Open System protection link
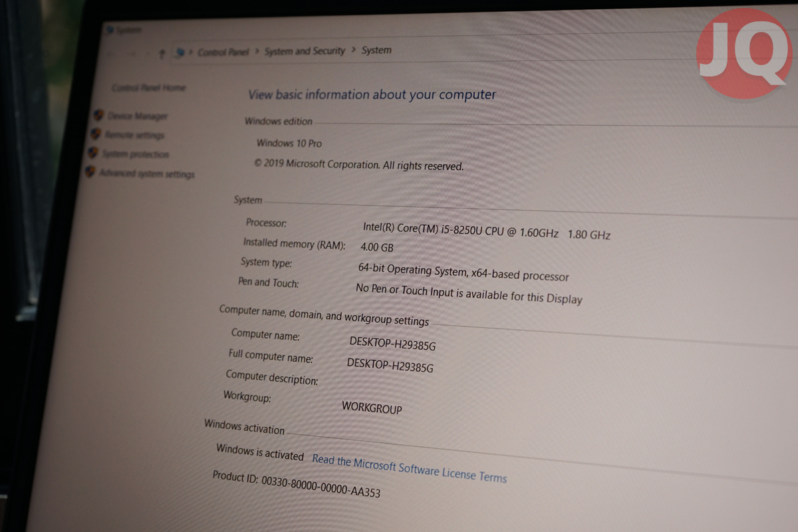The width and height of the screenshot is (798, 532). [x=136, y=154]
